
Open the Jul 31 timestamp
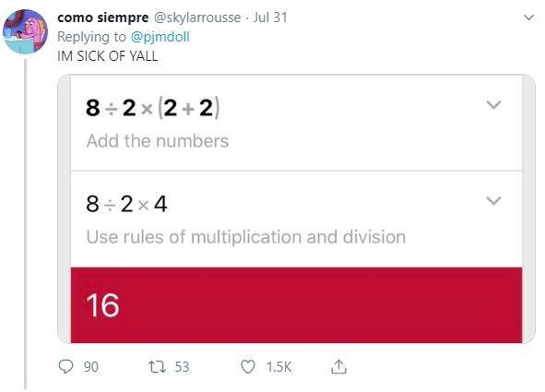click(270, 18)
